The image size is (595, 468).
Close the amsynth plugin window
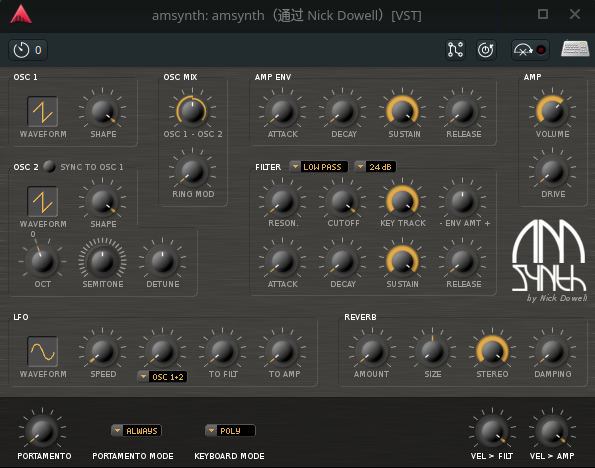[575, 14]
